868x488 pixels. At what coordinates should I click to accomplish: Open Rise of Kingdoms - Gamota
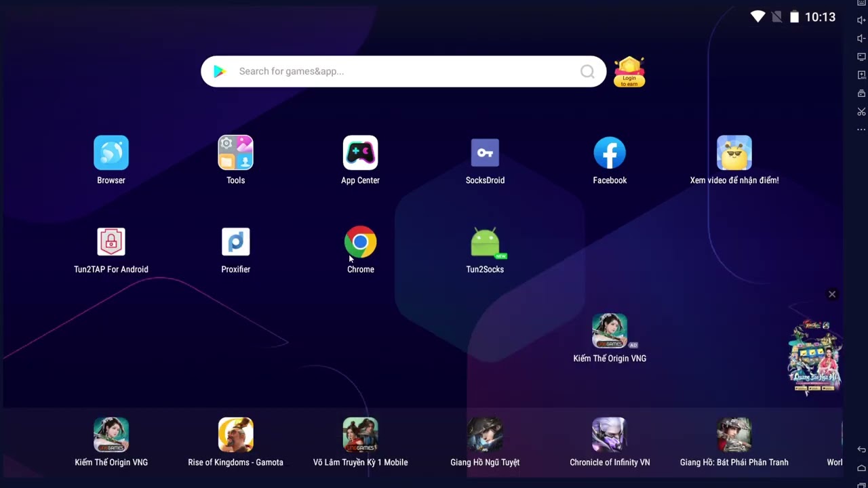point(235,434)
